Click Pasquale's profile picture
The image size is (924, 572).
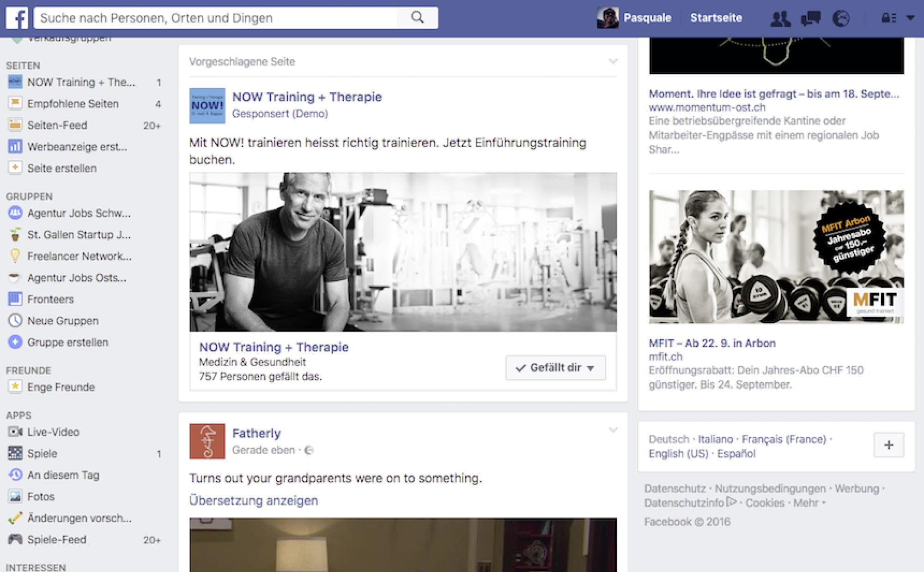click(x=608, y=18)
